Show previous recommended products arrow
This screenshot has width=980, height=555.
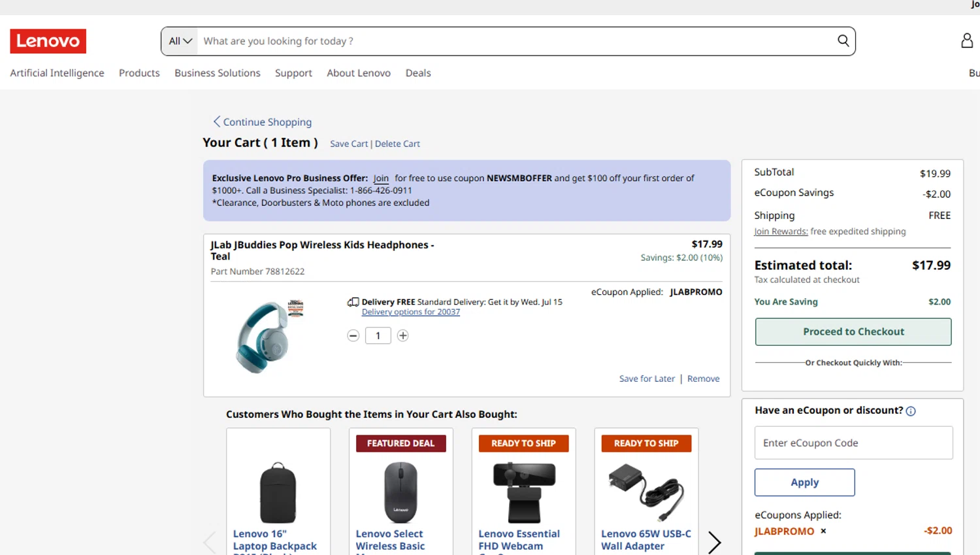click(210, 542)
